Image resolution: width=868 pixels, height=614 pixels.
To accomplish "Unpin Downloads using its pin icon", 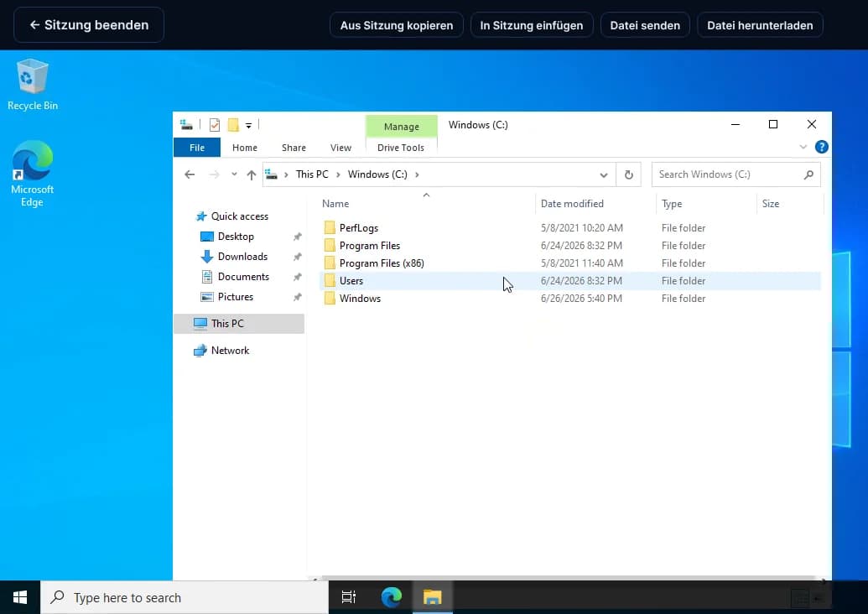I will [297, 257].
